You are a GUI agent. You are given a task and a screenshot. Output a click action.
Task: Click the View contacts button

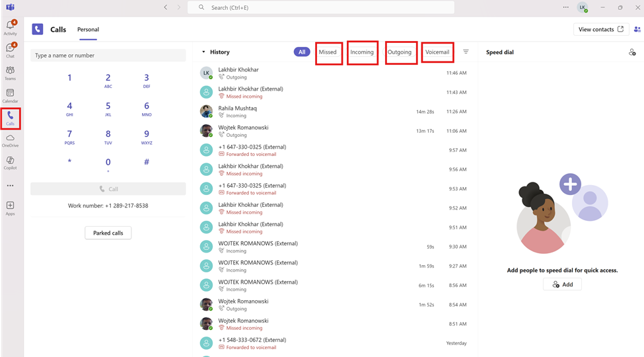point(600,30)
